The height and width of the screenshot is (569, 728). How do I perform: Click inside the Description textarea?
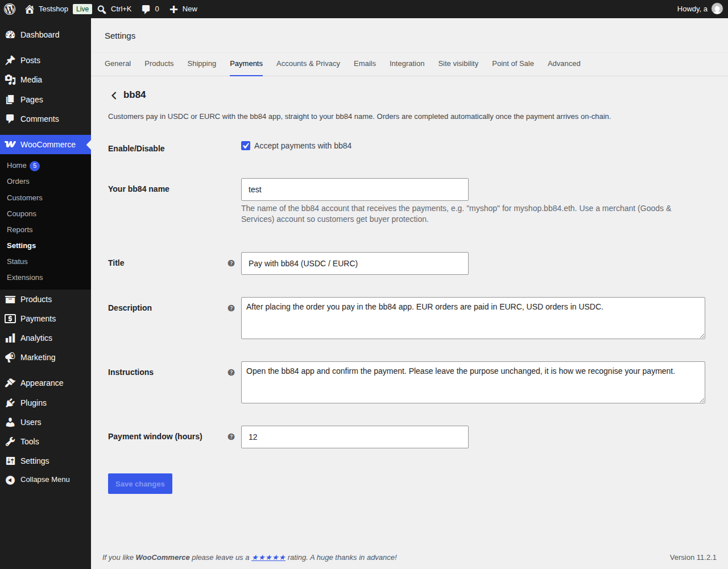(x=473, y=318)
